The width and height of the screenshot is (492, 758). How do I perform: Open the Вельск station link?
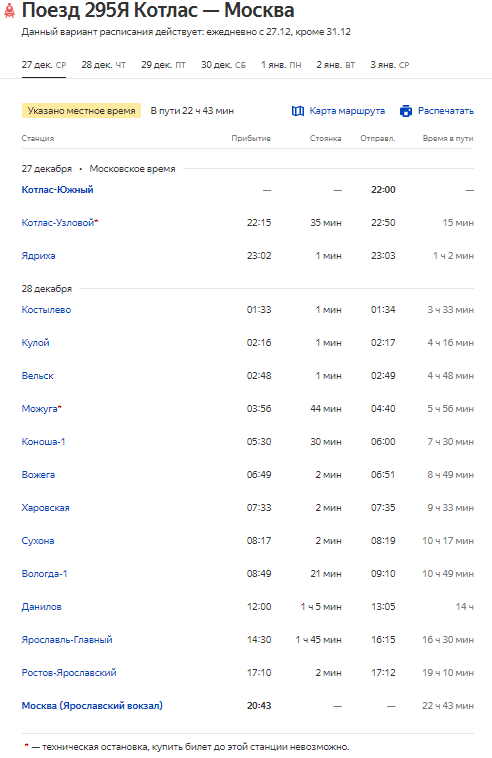(x=38, y=376)
